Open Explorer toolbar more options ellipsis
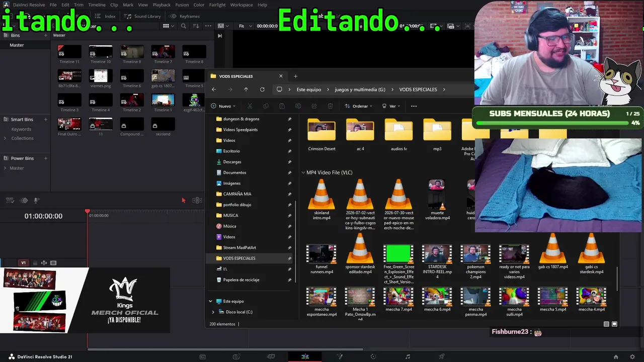This screenshot has height=362, width=644. [414, 106]
